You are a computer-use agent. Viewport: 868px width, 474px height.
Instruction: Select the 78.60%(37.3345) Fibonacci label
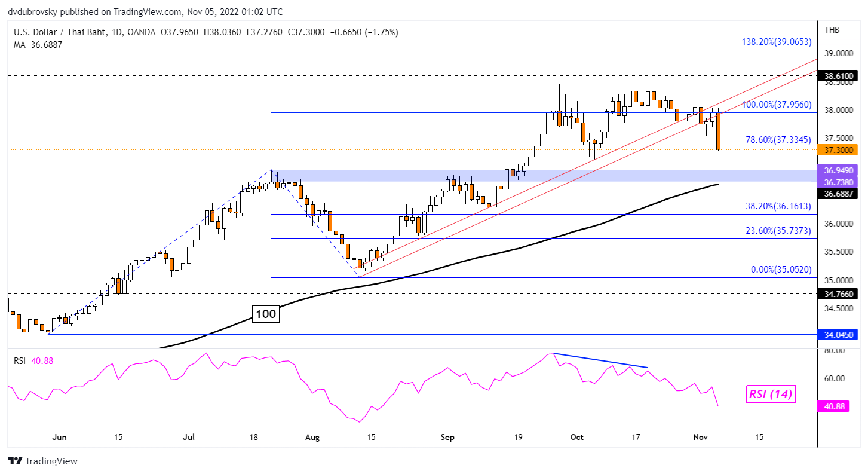click(779, 139)
